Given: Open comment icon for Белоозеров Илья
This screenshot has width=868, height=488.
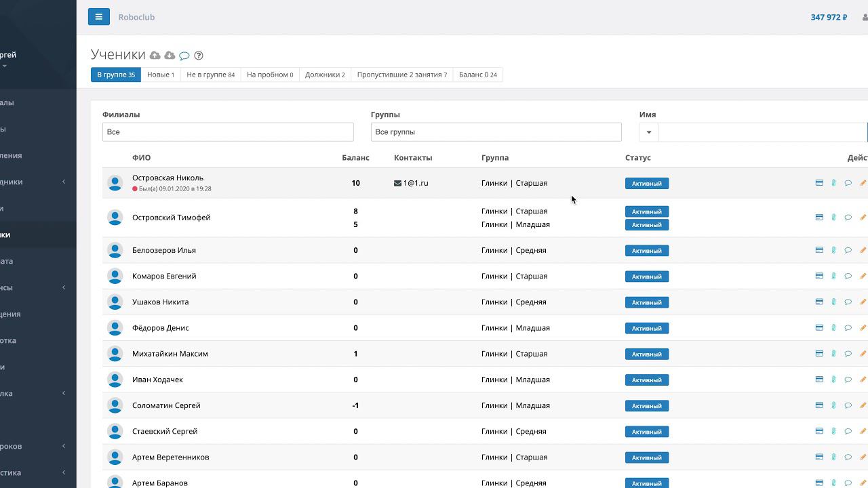Looking at the screenshot, I should tap(848, 250).
